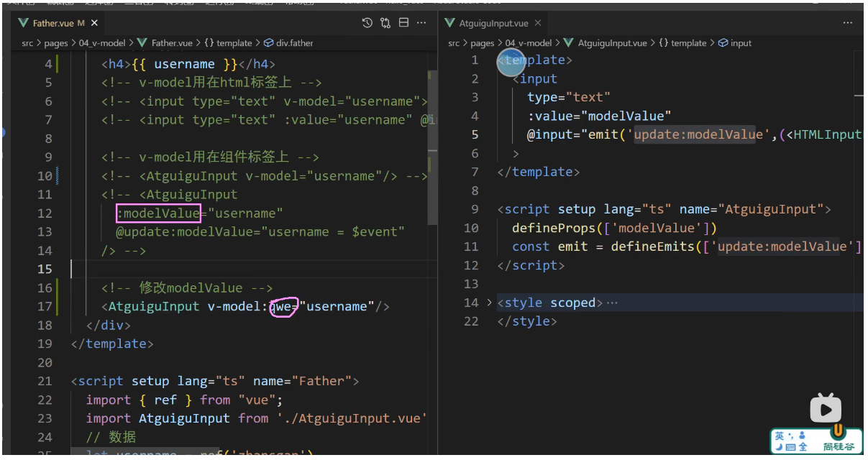
Task: Open 04_v-model breadcrumb in left editor
Action: (103, 43)
